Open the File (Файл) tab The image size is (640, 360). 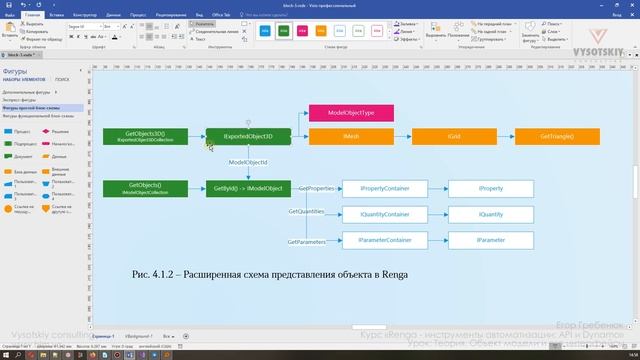(x=10, y=15)
